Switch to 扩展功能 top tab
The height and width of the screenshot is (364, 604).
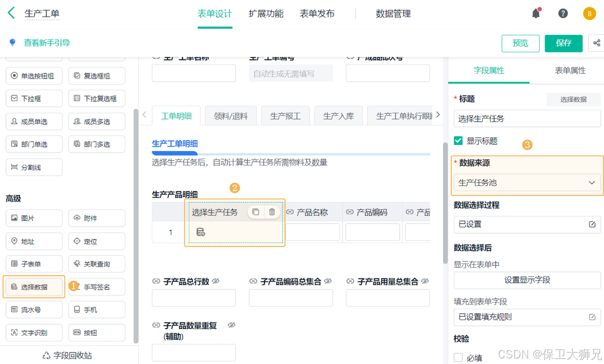(x=266, y=14)
